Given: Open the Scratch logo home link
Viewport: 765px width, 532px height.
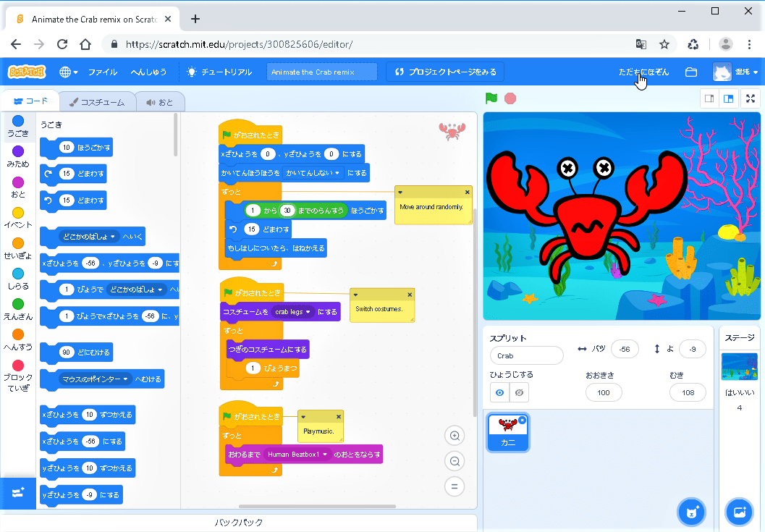Looking at the screenshot, I should 28,72.
